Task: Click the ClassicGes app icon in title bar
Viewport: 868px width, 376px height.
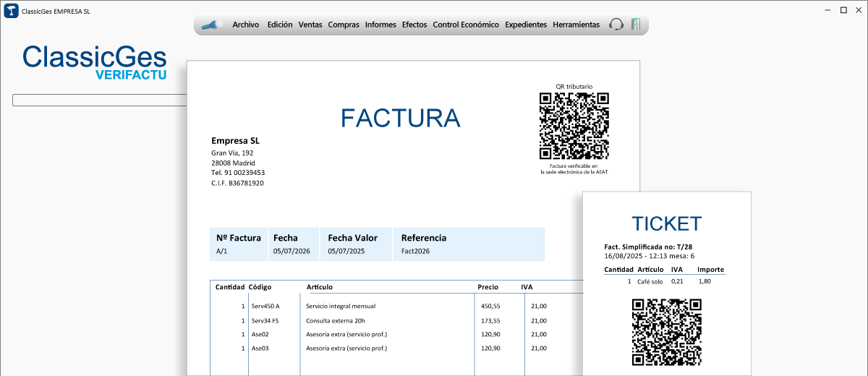Action: click(12, 11)
